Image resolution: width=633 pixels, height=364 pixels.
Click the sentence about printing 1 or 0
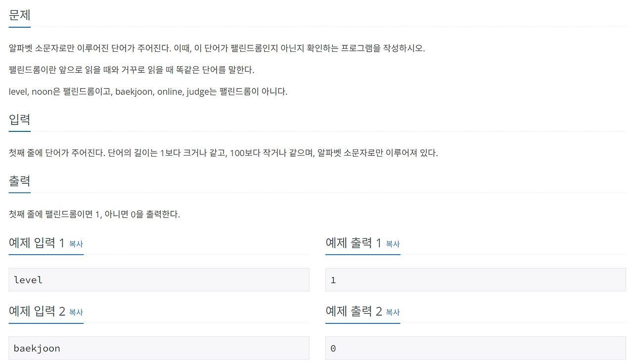[94, 214]
